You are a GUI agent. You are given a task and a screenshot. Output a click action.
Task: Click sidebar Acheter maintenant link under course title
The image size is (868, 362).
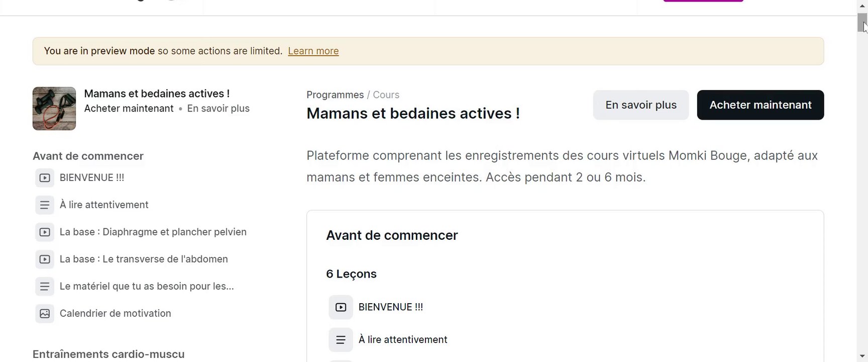point(129,109)
